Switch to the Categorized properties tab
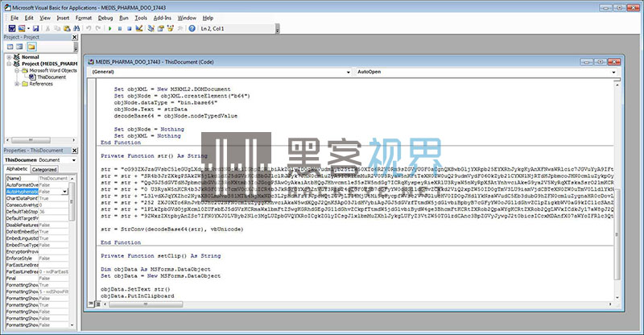 [x=44, y=169]
